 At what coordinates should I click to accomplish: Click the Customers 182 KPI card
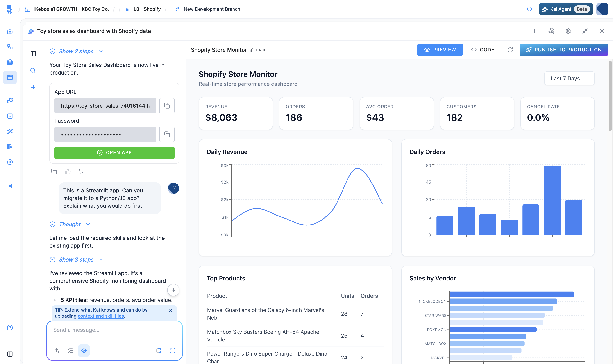[477, 113]
